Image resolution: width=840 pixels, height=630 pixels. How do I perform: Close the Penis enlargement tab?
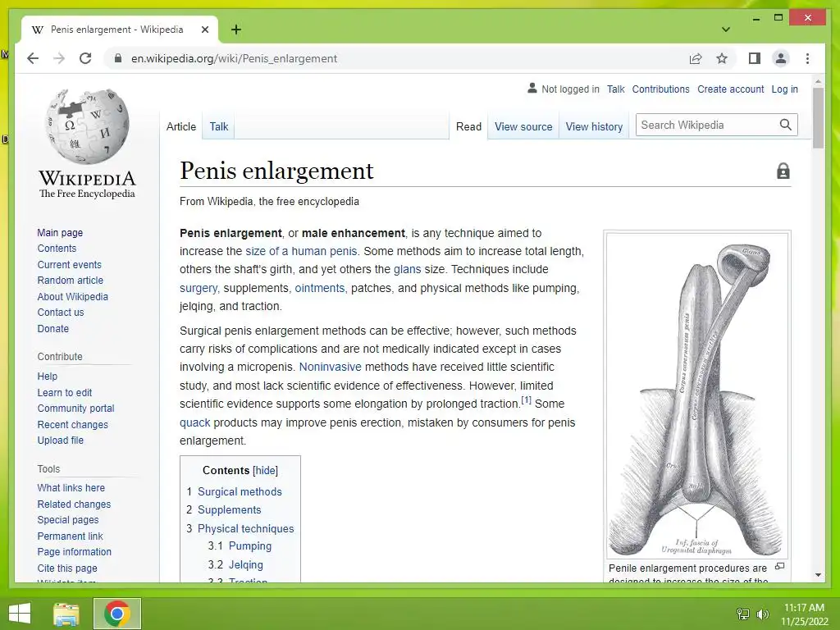[x=204, y=30]
